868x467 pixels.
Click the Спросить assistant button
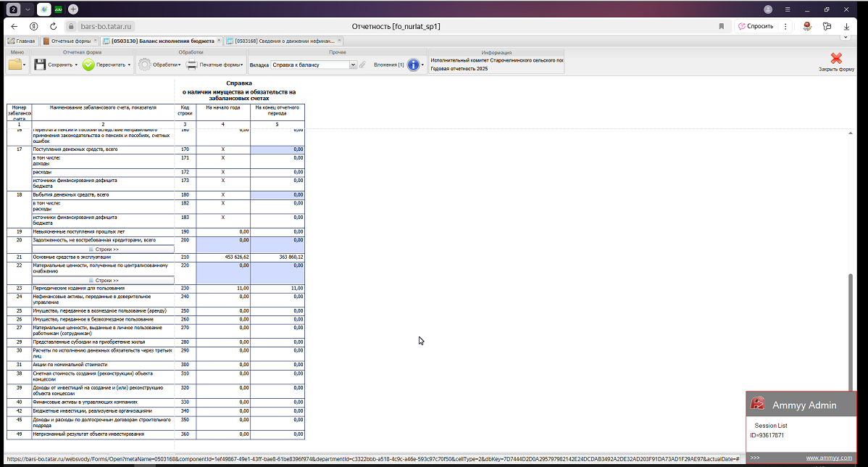[x=756, y=26]
